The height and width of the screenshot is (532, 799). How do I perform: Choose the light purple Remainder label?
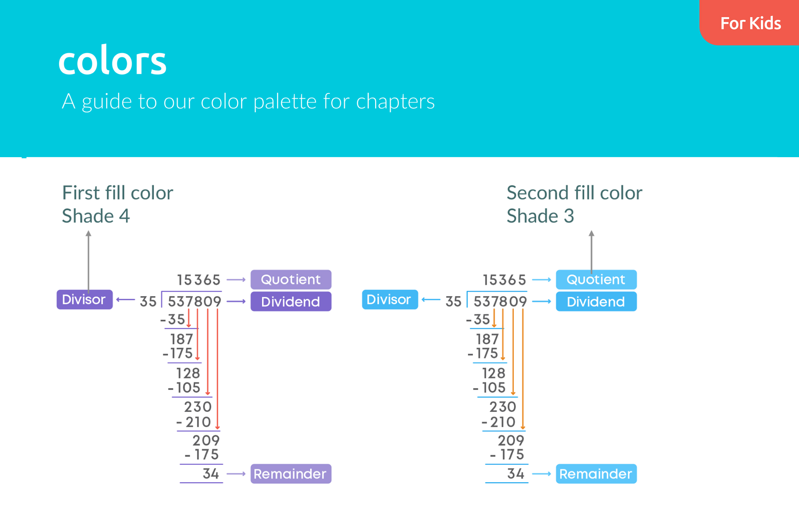pos(291,474)
